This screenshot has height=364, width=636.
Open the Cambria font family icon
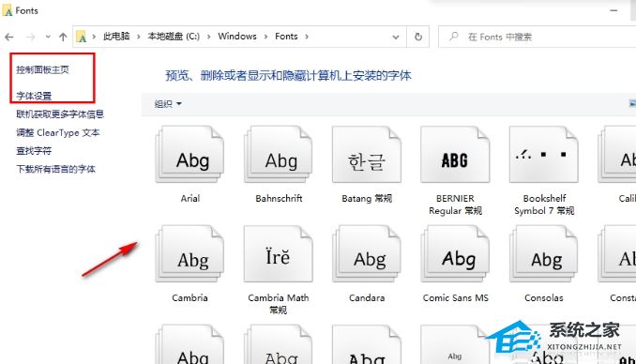[x=189, y=253]
